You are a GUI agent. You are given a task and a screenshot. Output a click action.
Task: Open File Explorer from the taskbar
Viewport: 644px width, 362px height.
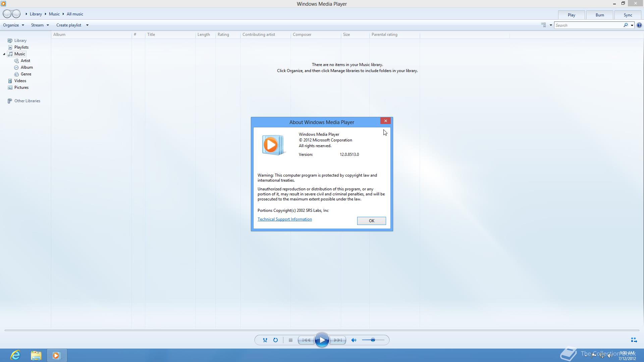coord(36,355)
